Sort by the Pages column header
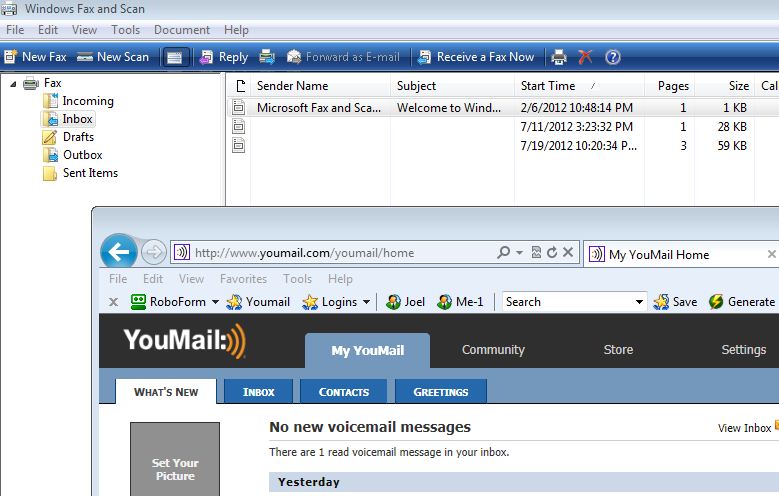Screen dimensions: 779x496 point(669,86)
